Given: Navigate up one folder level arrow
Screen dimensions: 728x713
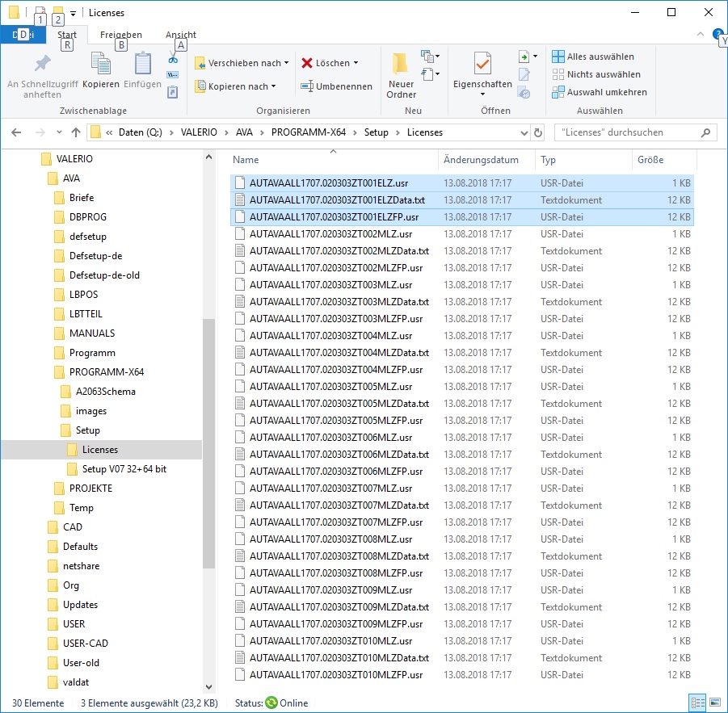Looking at the screenshot, I should [x=76, y=132].
